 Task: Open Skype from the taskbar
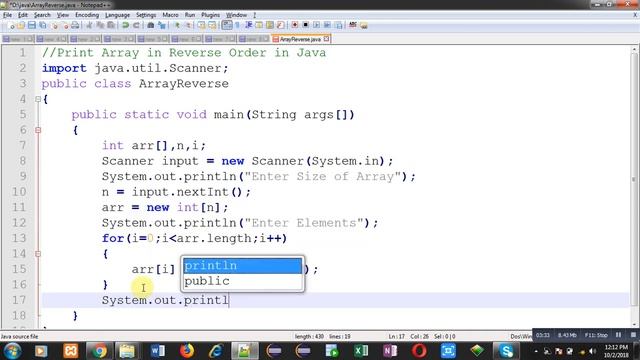click(506, 351)
